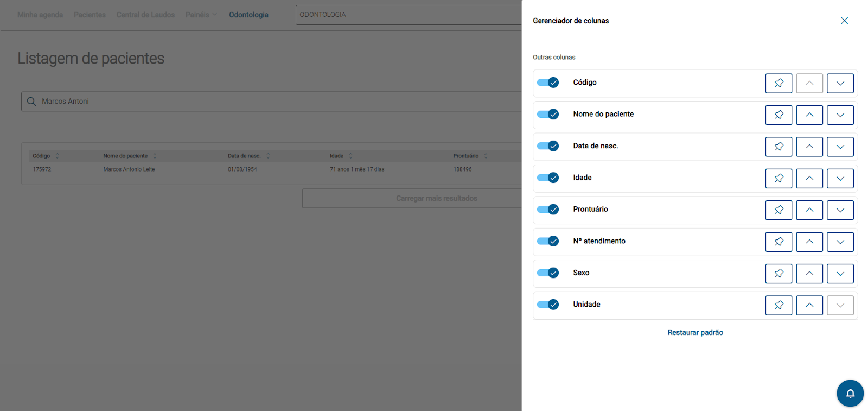Move Sexo column up

809,274
